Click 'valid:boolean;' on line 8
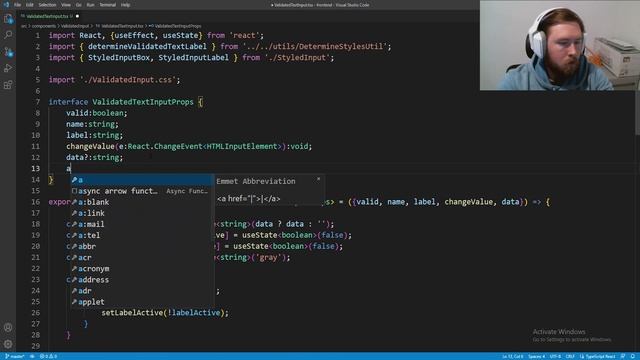Screen dimensions: 640x360 coord(97,113)
